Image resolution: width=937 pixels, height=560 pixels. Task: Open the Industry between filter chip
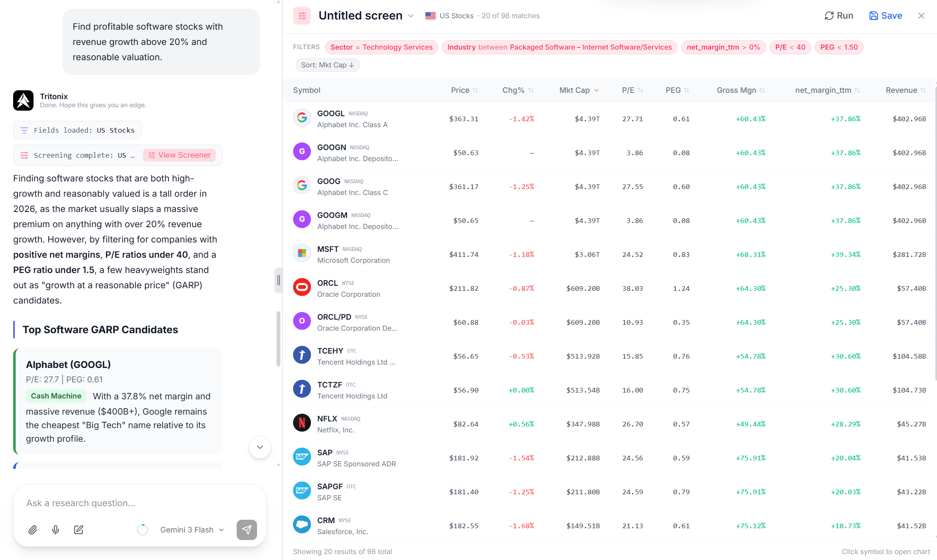559,47
